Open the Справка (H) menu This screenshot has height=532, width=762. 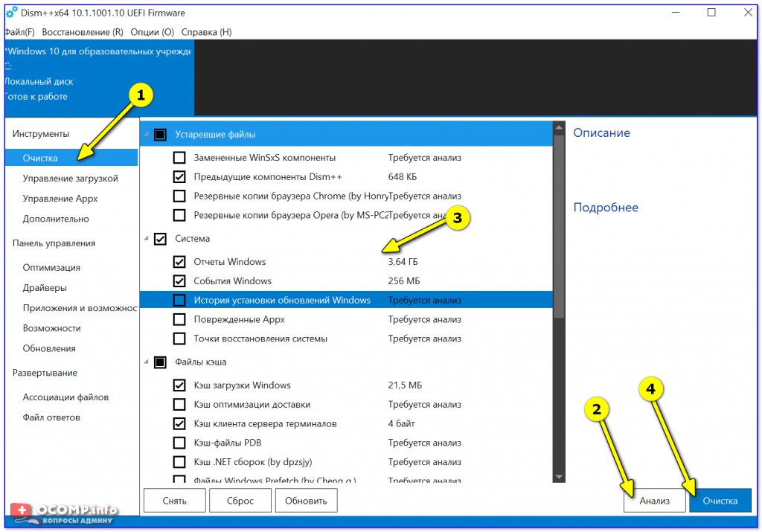click(207, 32)
